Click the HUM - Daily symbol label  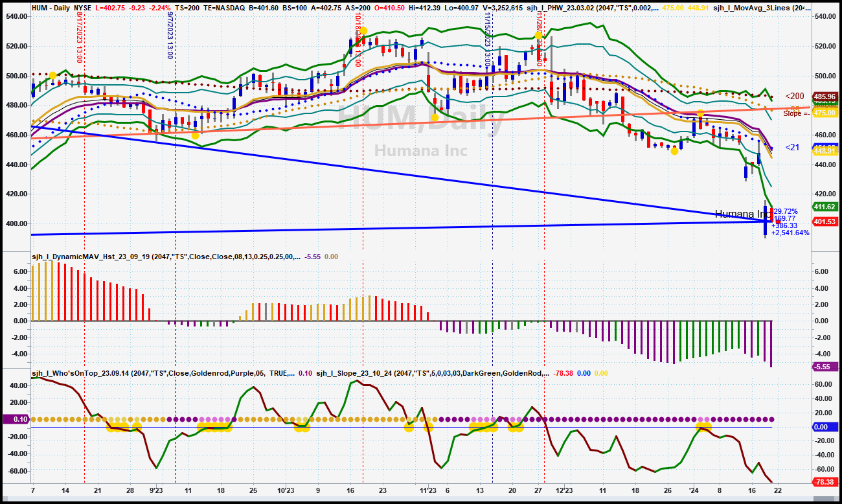[51, 7]
